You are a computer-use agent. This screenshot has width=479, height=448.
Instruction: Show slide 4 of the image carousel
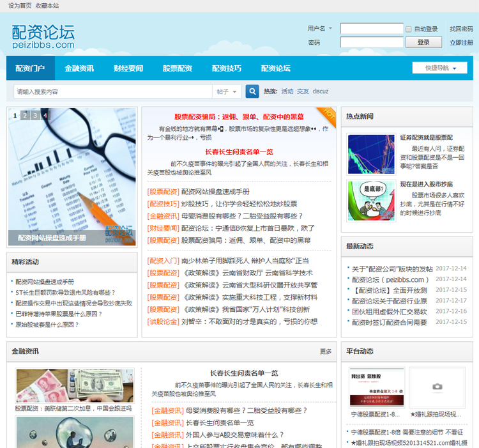(x=45, y=115)
